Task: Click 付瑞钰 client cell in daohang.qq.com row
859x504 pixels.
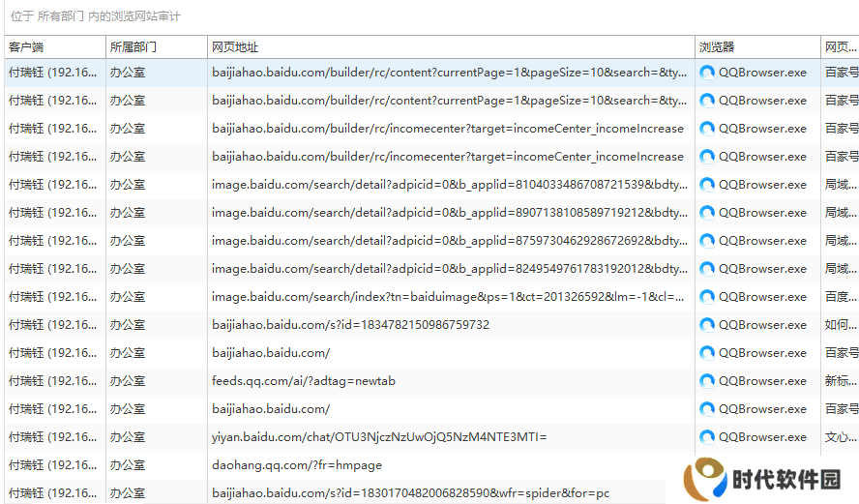Action: (53, 465)
